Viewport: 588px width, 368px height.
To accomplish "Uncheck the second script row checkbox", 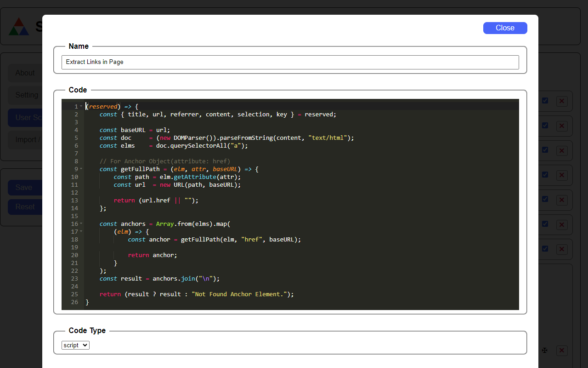I will (x=545, y=125).
